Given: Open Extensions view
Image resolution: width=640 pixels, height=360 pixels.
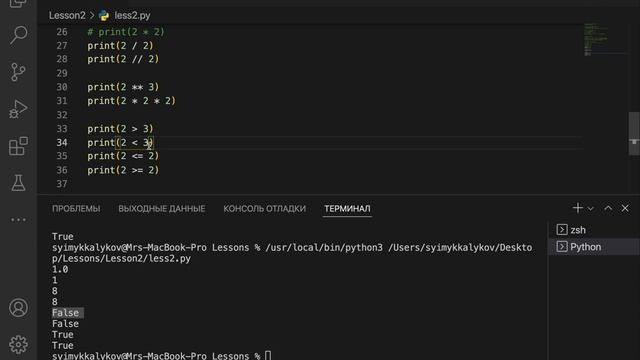Looking at the screenshot, I should [x=18, y=146].
